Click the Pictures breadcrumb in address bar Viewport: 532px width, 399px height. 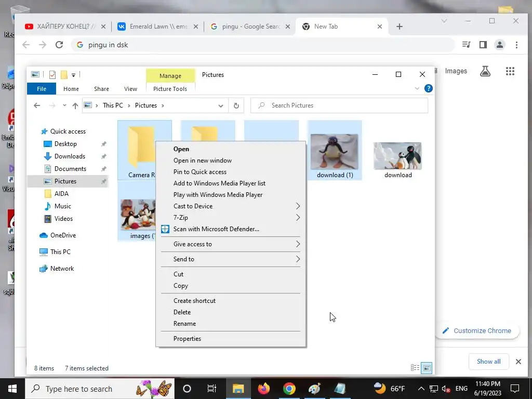pyautogui.click(x=146, y=105)
